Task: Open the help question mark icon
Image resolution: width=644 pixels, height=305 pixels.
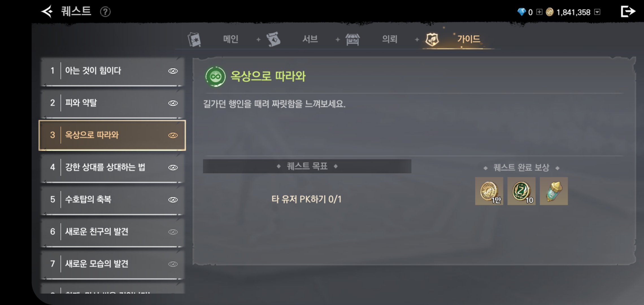Action: pyautogui.click(x=105, y=12)
